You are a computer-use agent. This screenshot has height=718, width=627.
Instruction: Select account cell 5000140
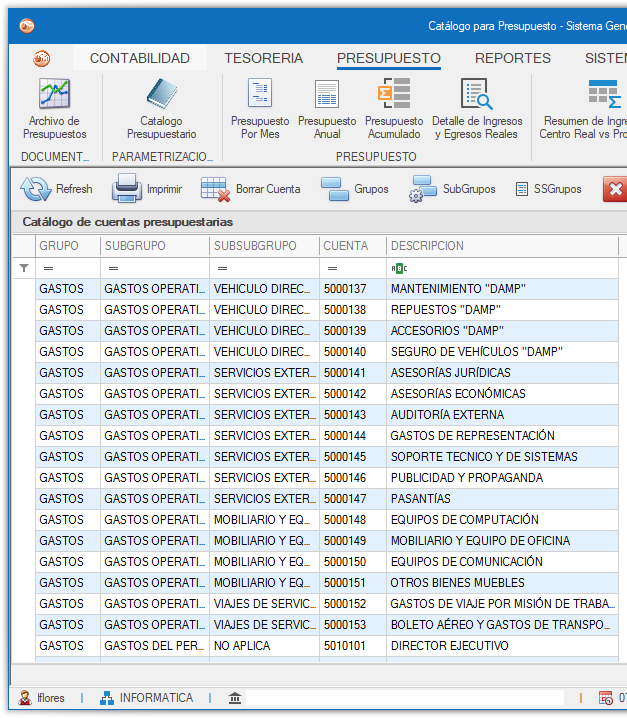pos(353,352)
